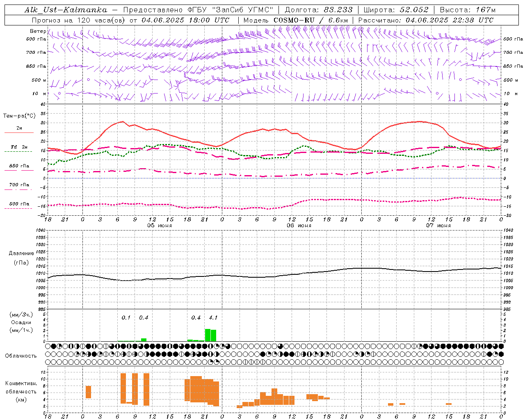Click the 700 гПа temperature legend entry
525x420 pixels.
(19, 185)
